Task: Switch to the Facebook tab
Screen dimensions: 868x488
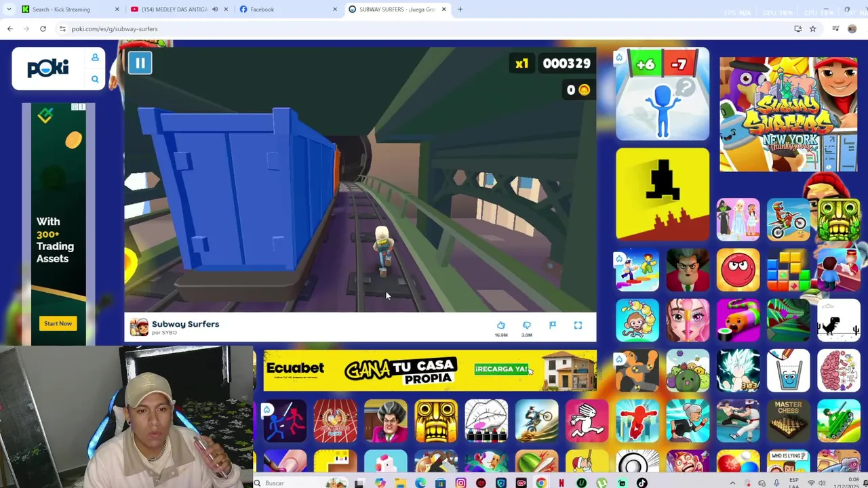Action: point(262,9)
